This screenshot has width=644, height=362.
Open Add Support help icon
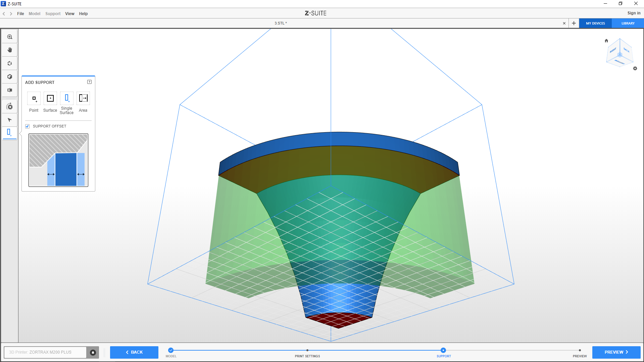click(89, 82)
